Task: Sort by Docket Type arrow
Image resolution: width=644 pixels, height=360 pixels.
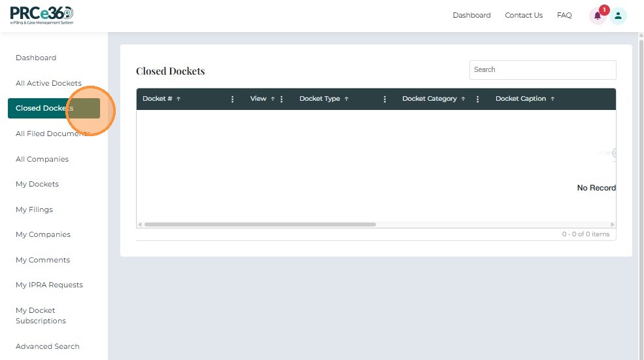Action: coord(347,99)
